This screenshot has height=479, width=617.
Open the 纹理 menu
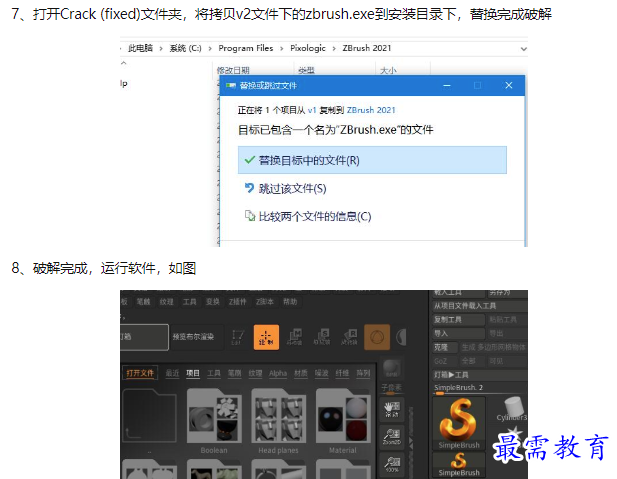(x=166, y=302)
